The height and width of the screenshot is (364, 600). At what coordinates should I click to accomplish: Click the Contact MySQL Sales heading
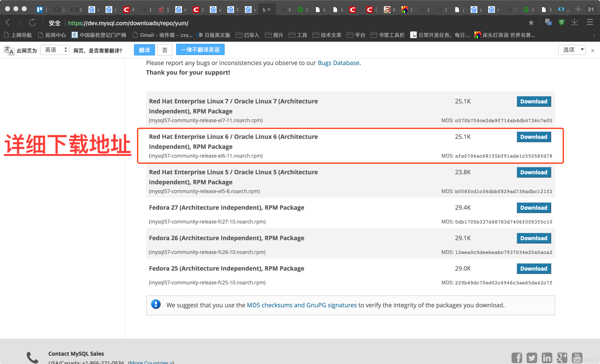pos(76,354)
